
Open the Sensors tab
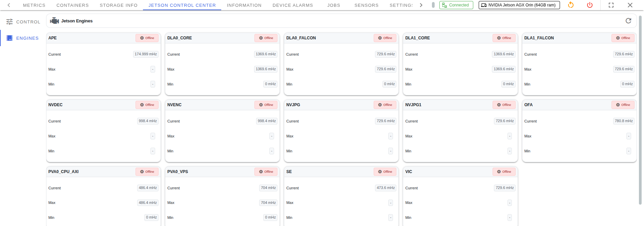366,5
